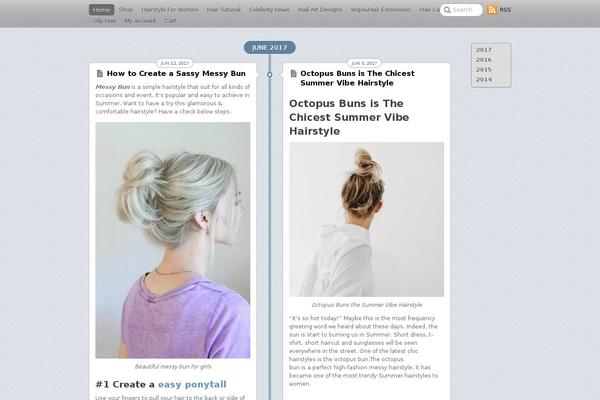Screen dimensions: 600x400
Task: Click the RSS text link
Action: (505, 10)
